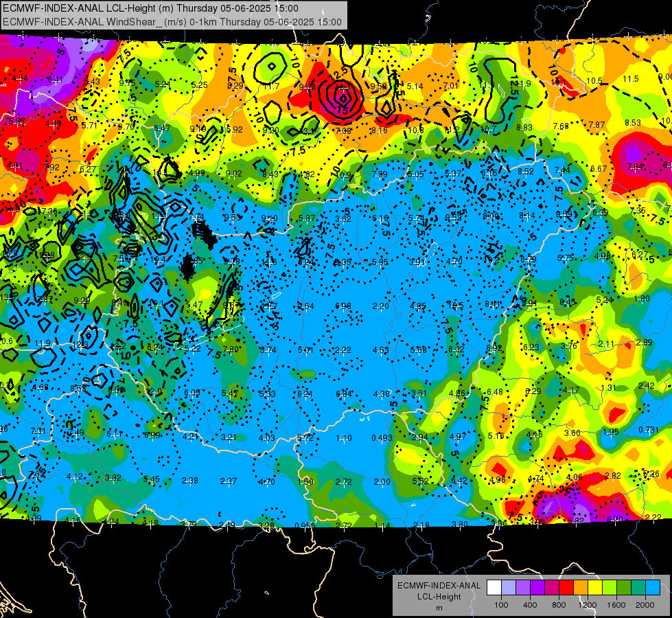The width and height of the screenshot is (672, 618).
Task: Click the grid value 2.42
Action: pyautogui.click(x=647, y=386)
